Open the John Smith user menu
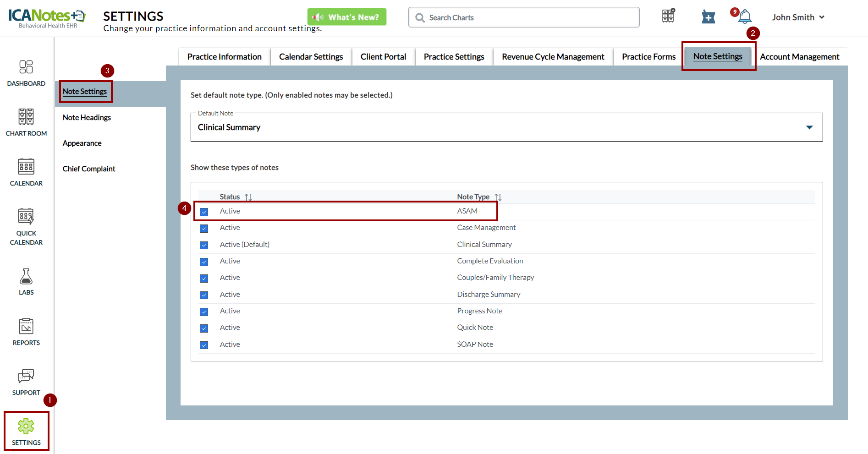Image resolution: width=868 pixels, height=454 pixels. point(798,17)
